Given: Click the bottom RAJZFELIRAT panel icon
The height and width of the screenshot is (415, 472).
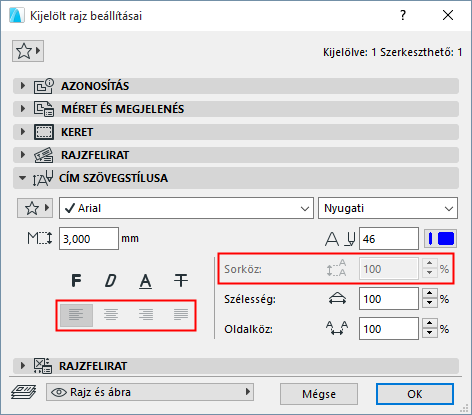Looking at the screenshot, I should [43, 366].
